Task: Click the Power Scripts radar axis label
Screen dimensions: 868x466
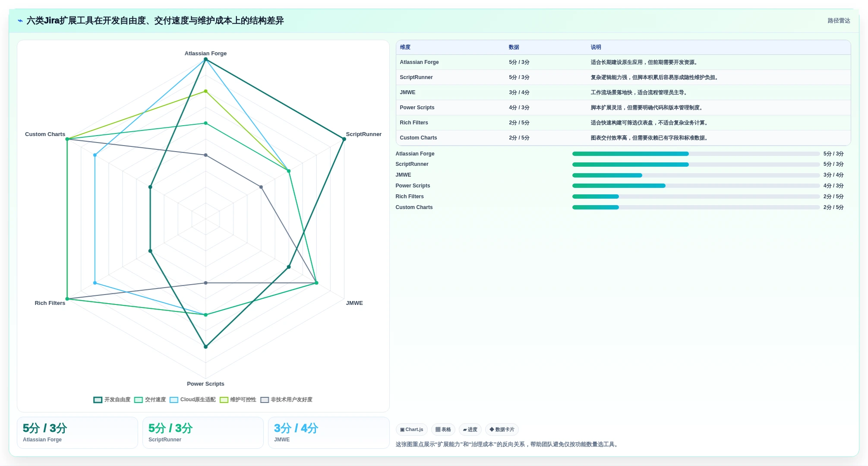Action: point(205,384)
